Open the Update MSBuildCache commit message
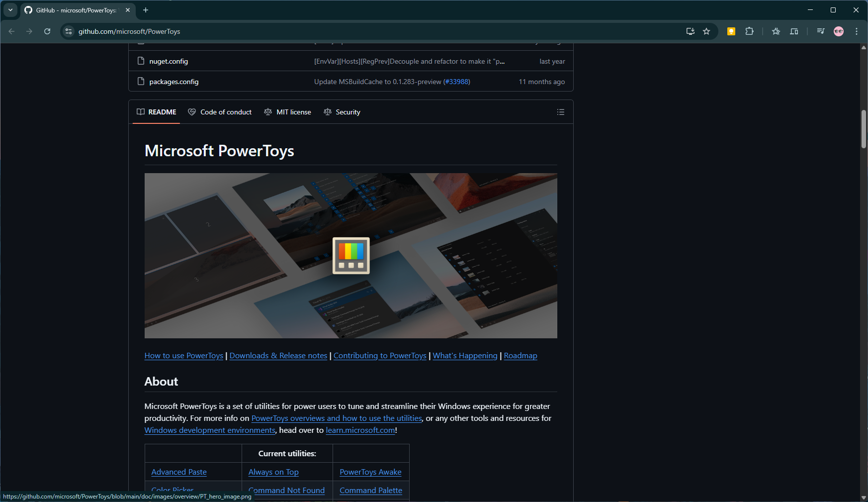 (x=377, y=82)
